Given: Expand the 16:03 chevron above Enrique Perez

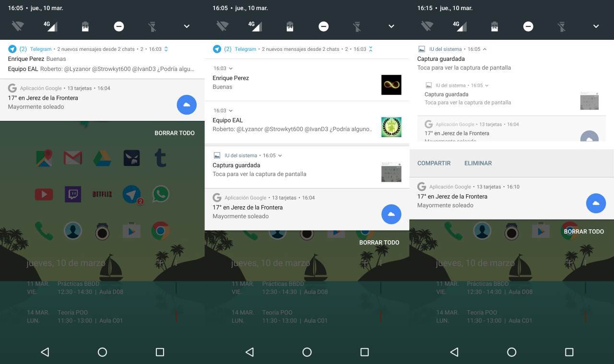Looking at the screenshot, I should [x=231, y=69].
